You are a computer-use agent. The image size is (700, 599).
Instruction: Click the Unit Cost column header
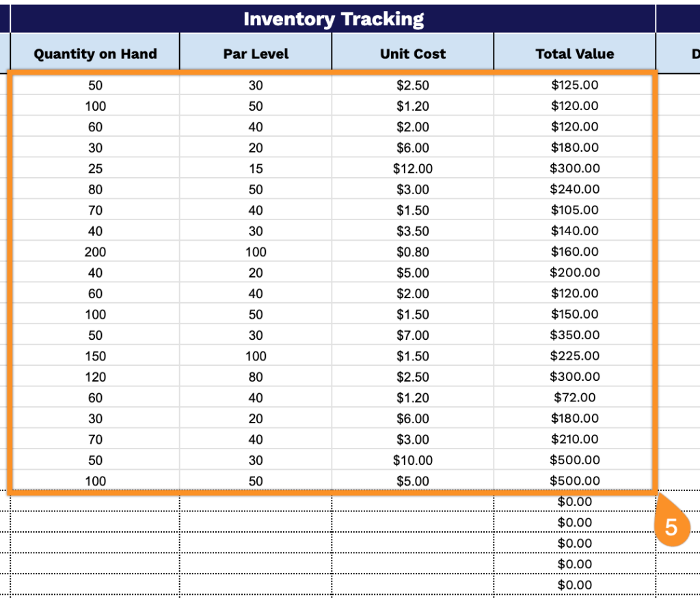[x=413, y=54]
